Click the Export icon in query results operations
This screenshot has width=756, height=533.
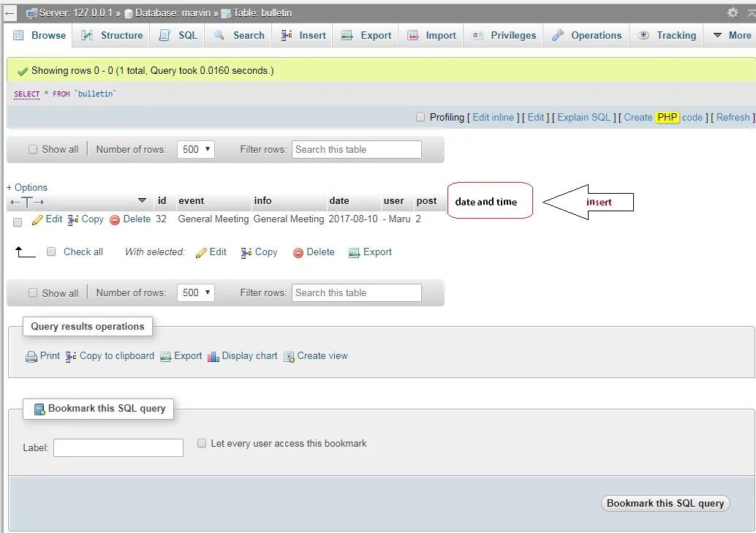click(165, 357)
